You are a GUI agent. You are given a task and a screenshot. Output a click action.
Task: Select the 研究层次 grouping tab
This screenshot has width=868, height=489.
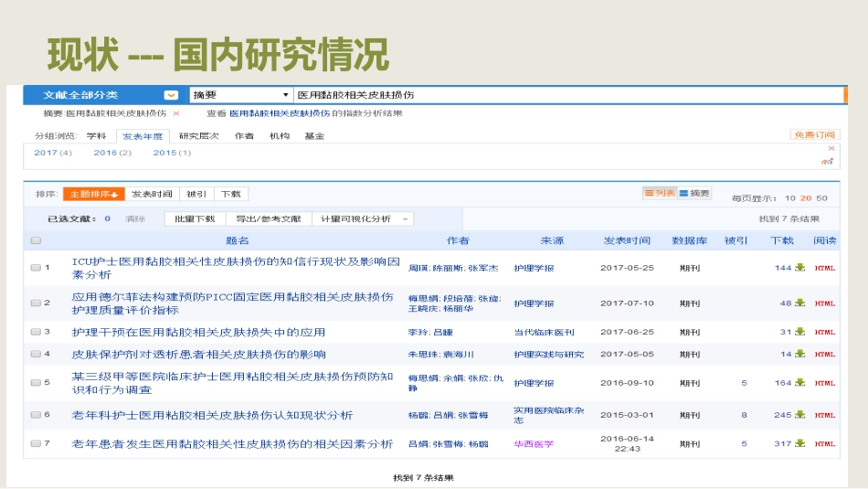pyautogui.click(x=199, y=135)
